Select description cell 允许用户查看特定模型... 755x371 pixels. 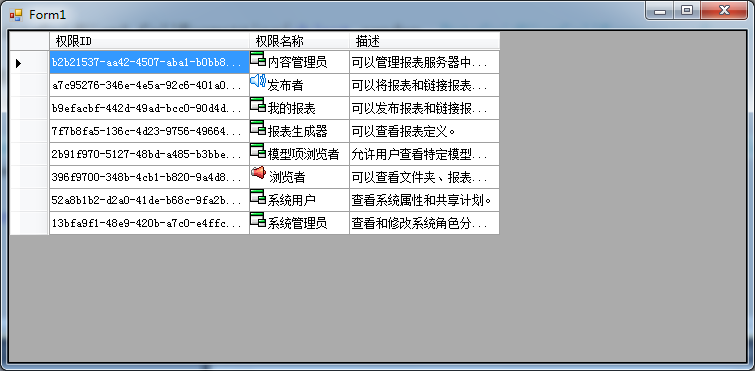425,154
